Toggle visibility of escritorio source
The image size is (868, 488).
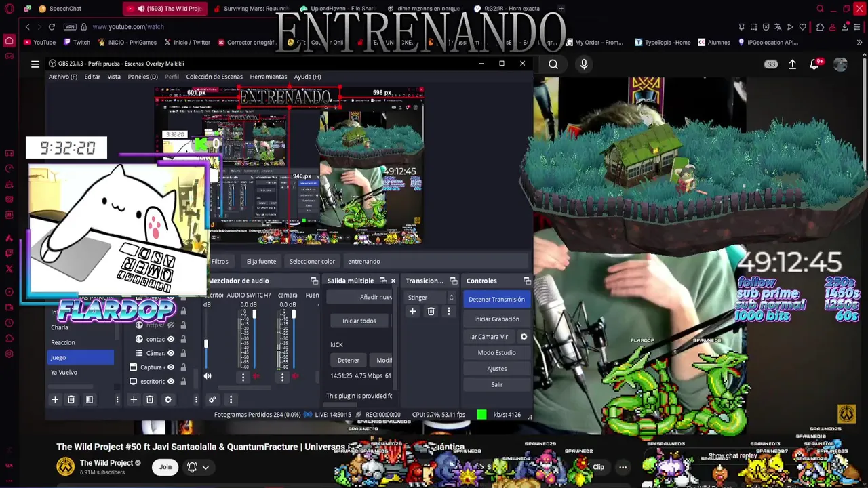(x=171, y=381)
